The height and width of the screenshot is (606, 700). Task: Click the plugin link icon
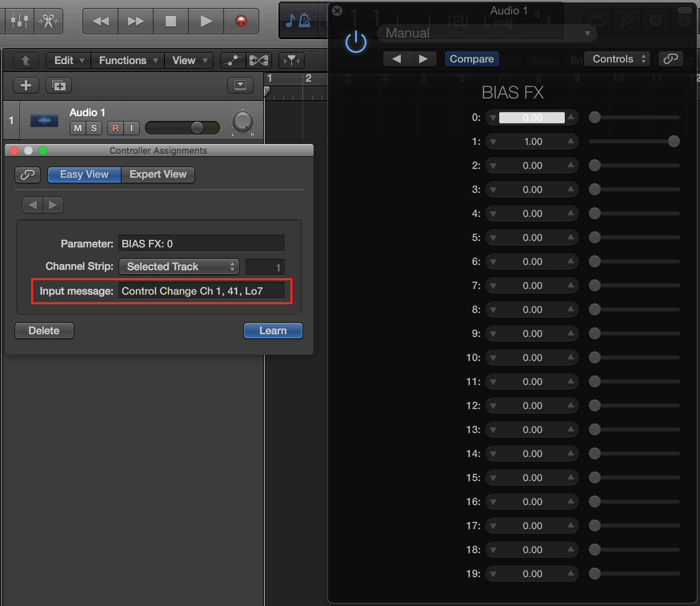(x=670, y=59)
